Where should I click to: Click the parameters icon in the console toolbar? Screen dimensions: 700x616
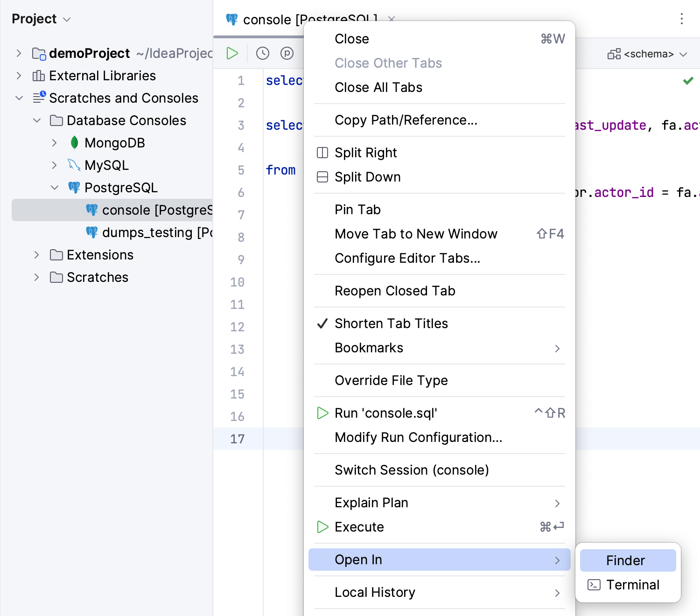tap(287, 53)
